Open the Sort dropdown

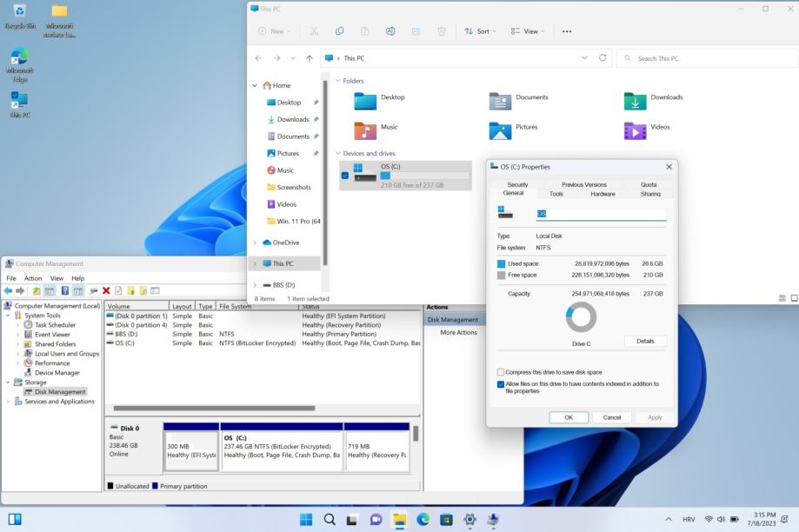click(480, 31)
